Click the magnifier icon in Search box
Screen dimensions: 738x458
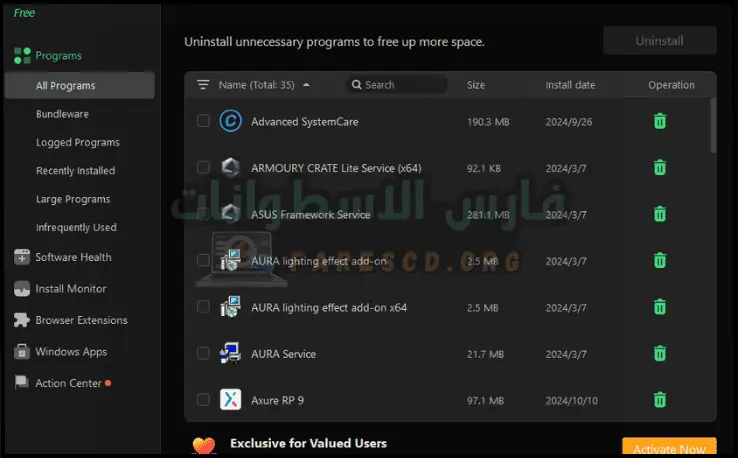pyautogui.click(x=357, y=85)
